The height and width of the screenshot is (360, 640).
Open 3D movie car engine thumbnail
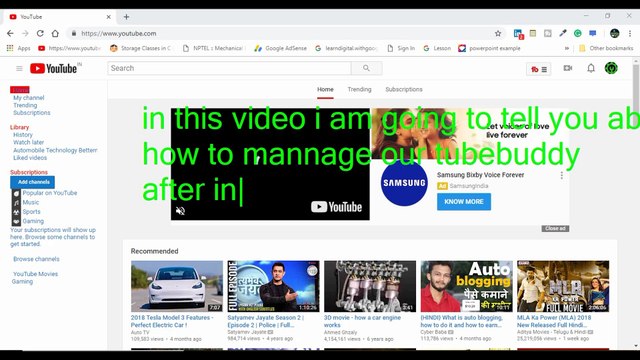370,286
